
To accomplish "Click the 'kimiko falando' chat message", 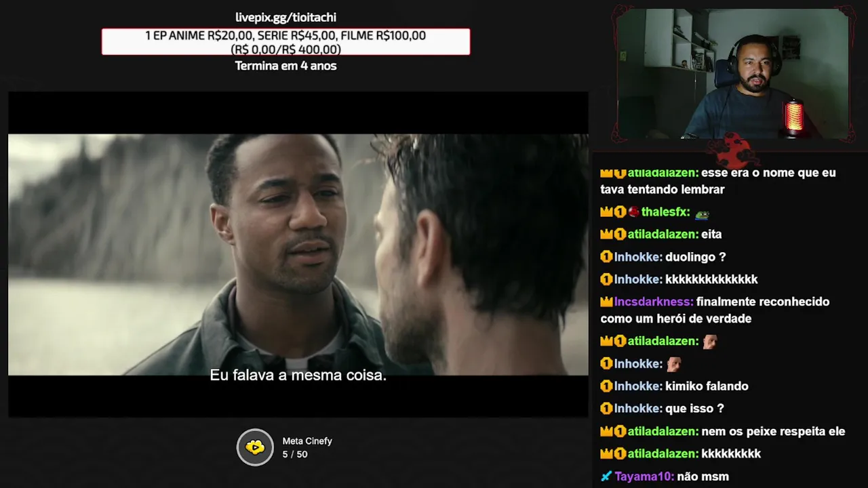I will point(707,386).
